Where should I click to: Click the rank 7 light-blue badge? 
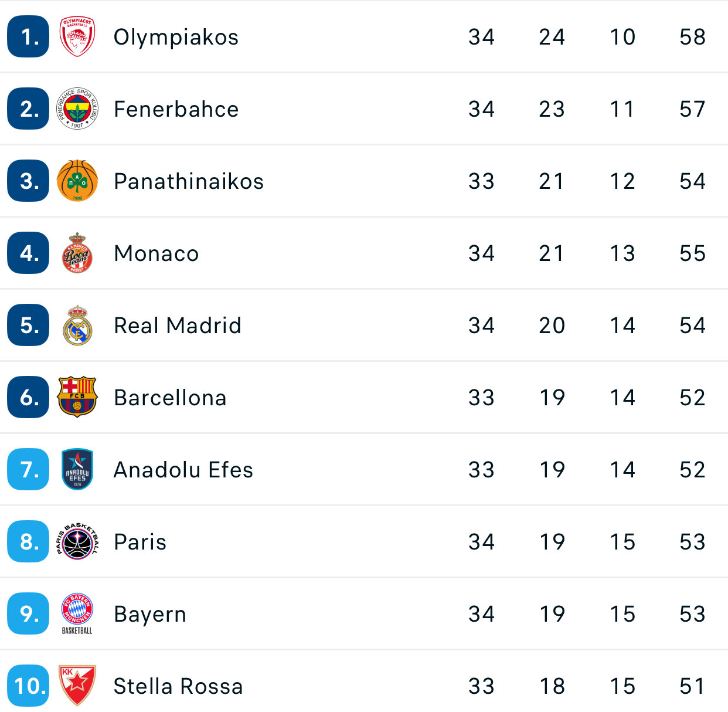[28, 469]
